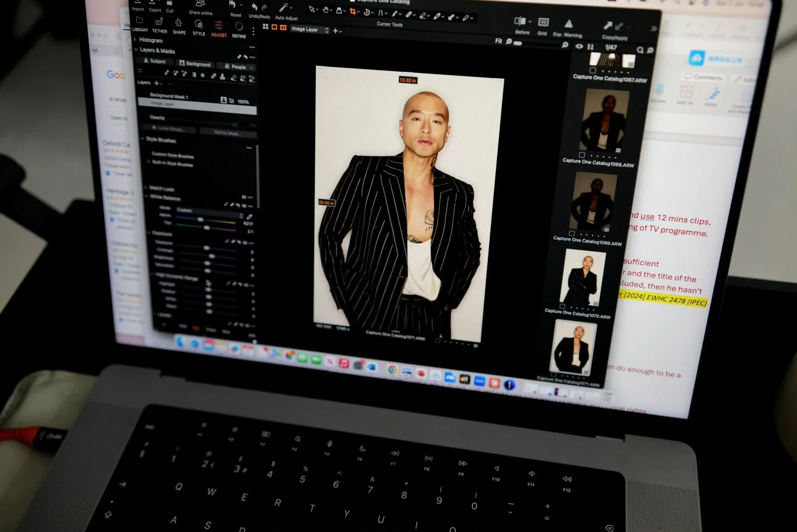The image size is (797, 532).
Task: Open the Image Layer dropdown
Action: tap(310, 29)
